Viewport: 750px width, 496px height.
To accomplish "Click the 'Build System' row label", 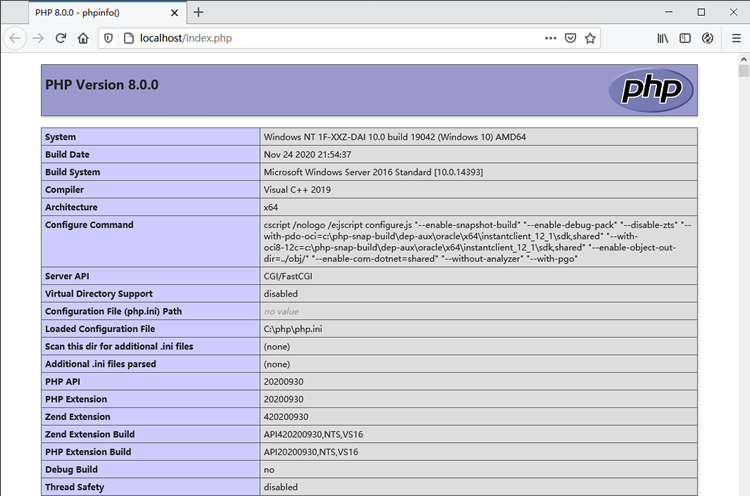I will 73,172.
